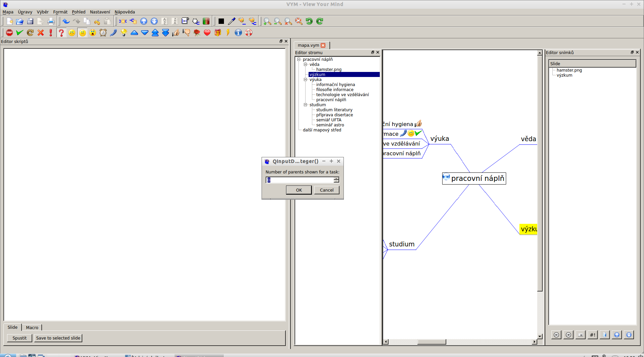Click the Save map floppy icon
Image resolution: width=644 pixels, height=357 pixels.
(x=30, y=22)
